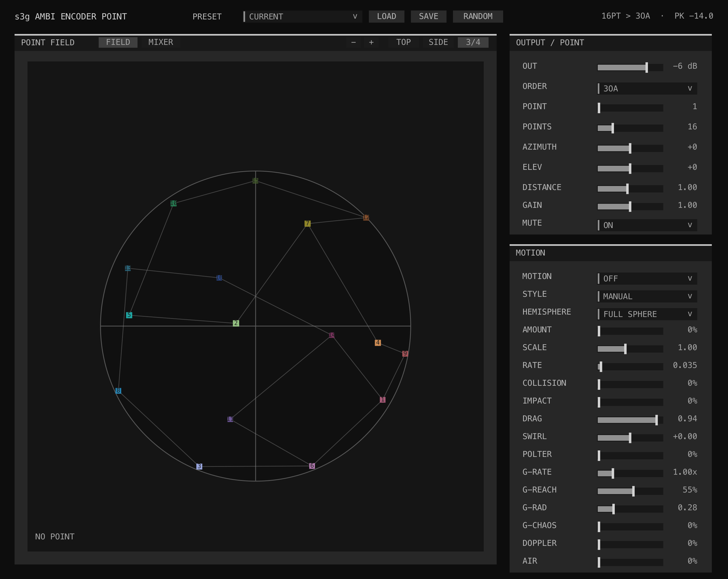This screenshot has height=579, width=728.
Task: Adjust the AZIMUTH slider
Action: coord(630,149)
